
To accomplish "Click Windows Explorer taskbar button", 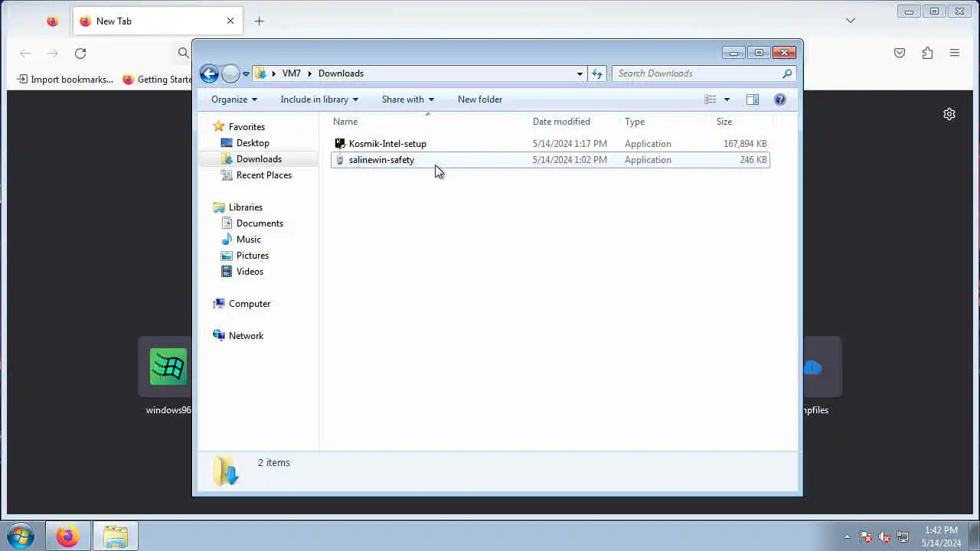I will [x=116, y=536].
